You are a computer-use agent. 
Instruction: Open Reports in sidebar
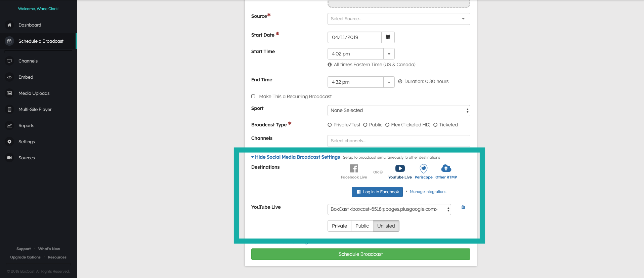[26, 126]
